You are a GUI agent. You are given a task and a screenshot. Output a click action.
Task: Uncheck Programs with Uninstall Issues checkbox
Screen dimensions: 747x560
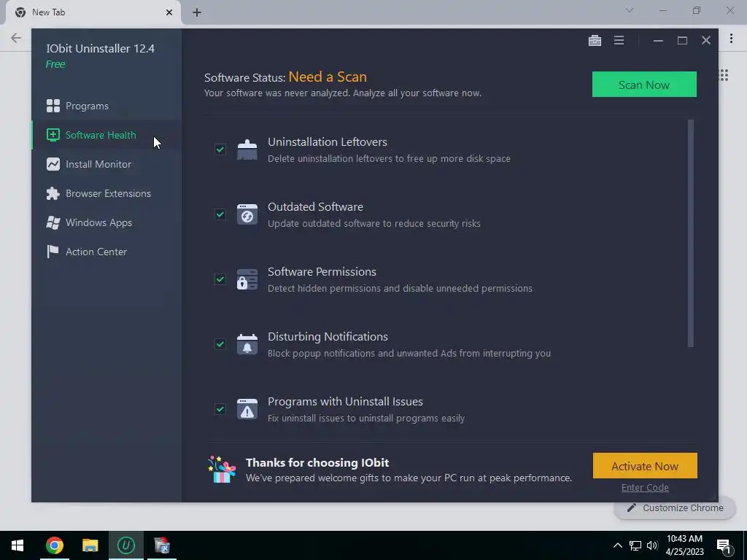click(220, 409)
